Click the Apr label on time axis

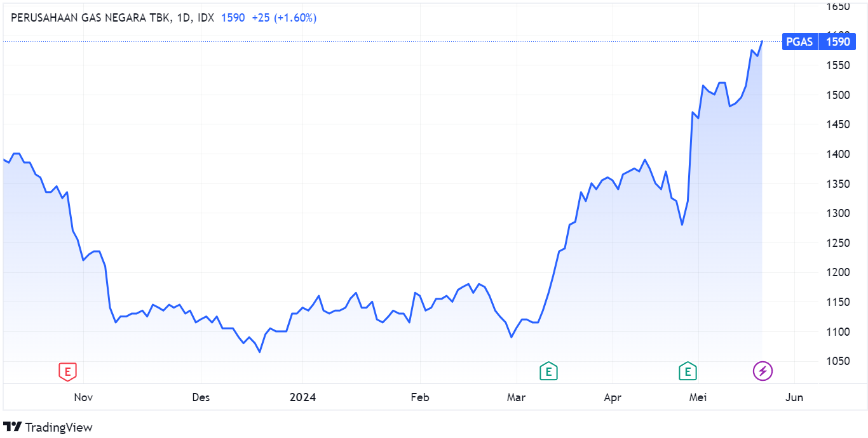pyautogui.click(x=613, y=398)
